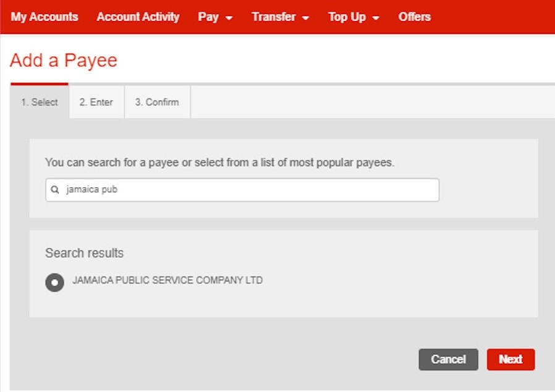The width and height of the screenshot is (555, 392).
Task: Click the payee search instruction text
Action: [219, 162]
